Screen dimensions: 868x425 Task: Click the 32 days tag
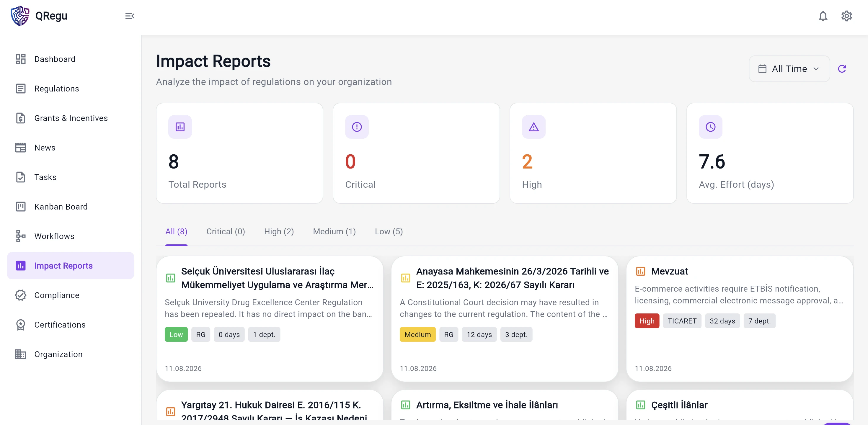(x=722, y=321)
